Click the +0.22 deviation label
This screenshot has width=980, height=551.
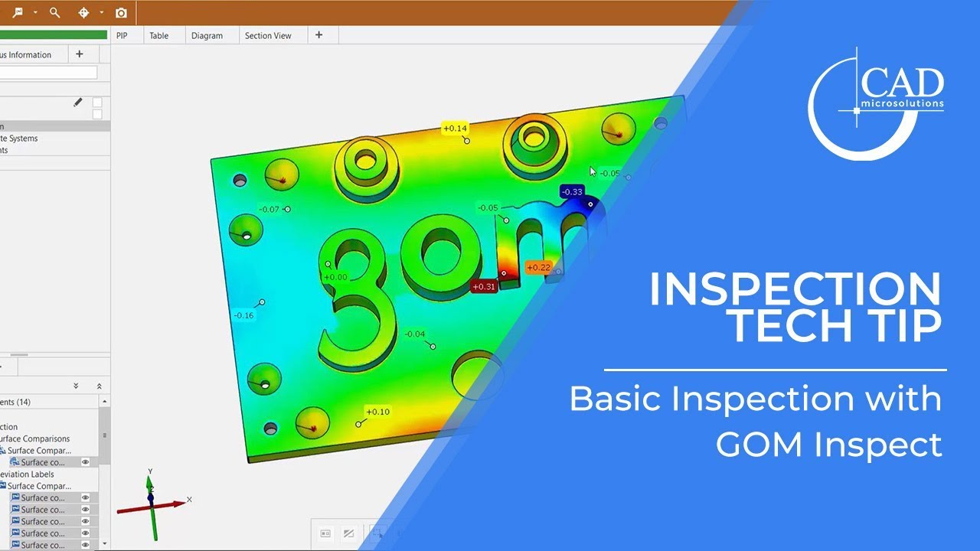(538, 267)
